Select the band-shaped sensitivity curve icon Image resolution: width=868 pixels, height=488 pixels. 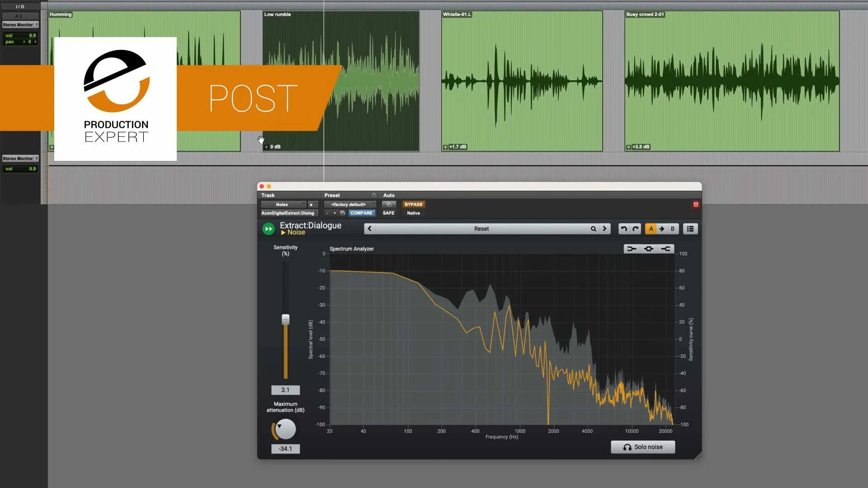649,249
